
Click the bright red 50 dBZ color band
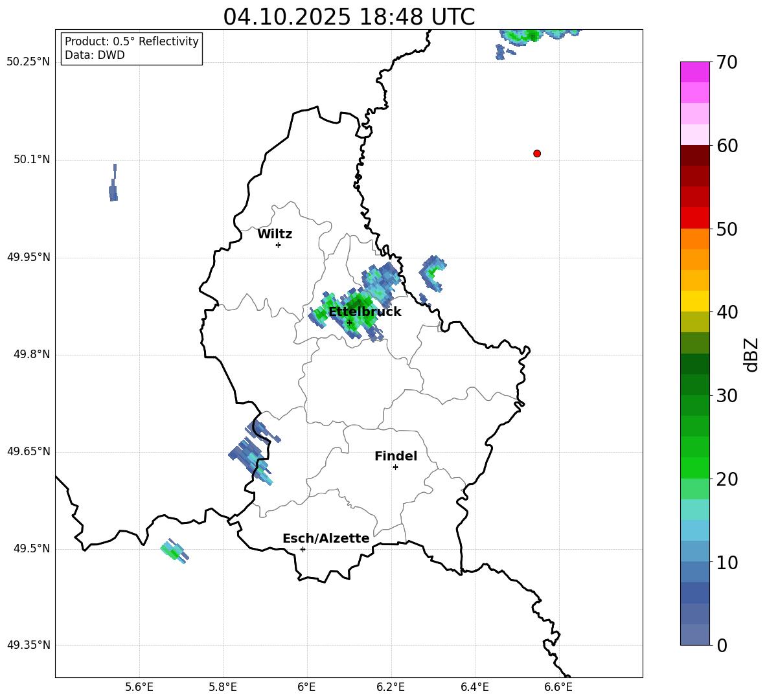click(694, 218)
